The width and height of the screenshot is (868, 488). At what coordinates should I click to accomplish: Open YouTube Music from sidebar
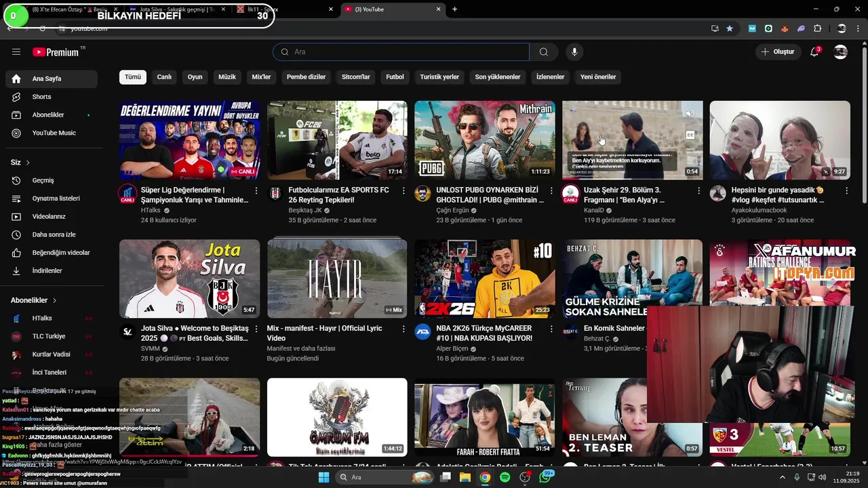tap(52, 133)
